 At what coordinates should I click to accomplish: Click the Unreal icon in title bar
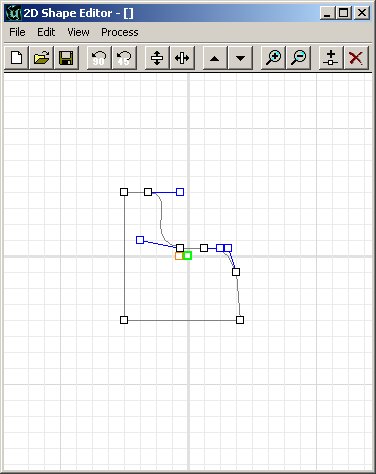13,13
